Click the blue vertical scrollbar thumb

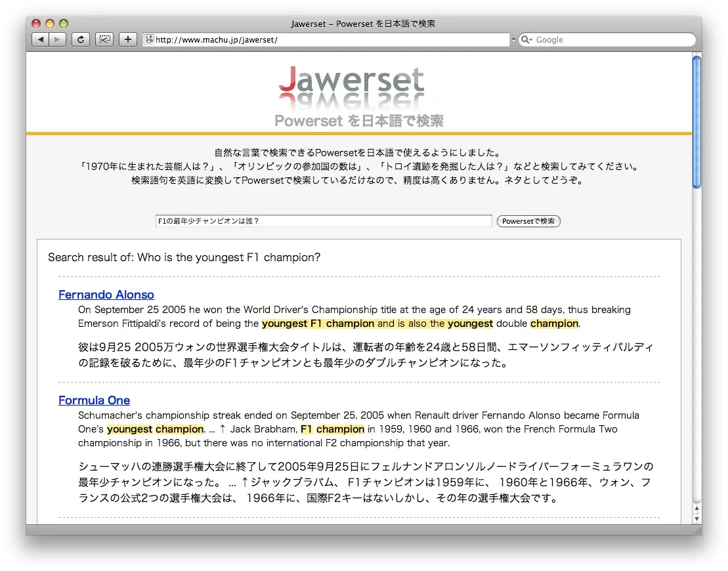click(696, 121)
